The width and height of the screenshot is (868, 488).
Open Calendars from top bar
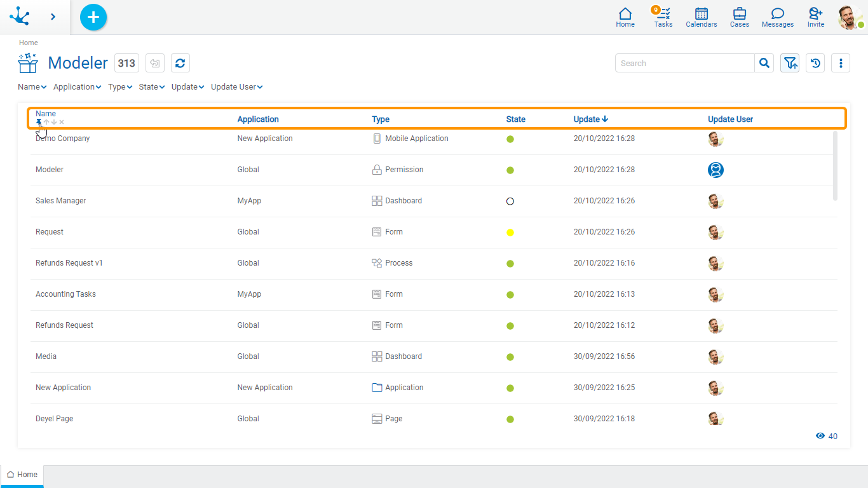[x=702, y=17]
